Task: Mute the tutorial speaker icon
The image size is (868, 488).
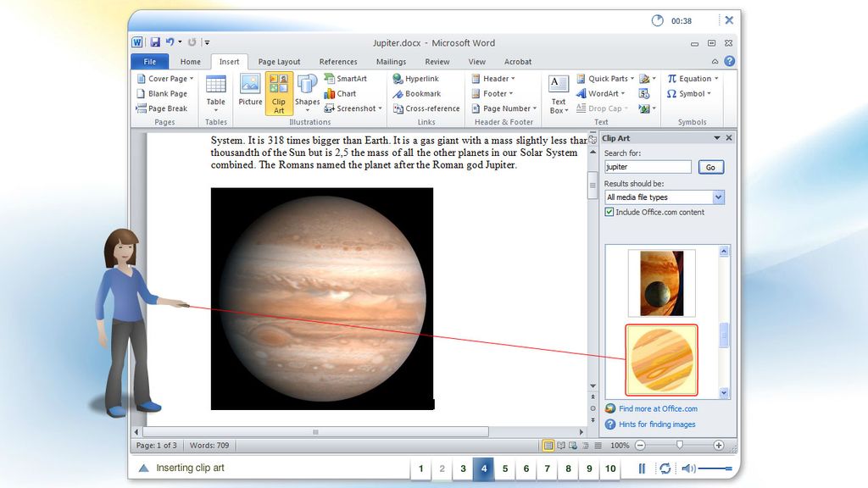Action: [x=688, y=469]
